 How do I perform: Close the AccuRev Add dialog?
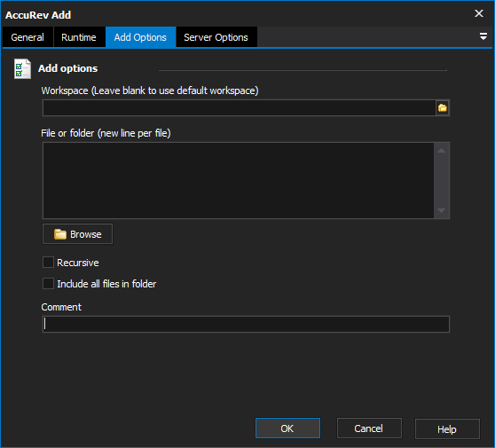pos(478,13)
